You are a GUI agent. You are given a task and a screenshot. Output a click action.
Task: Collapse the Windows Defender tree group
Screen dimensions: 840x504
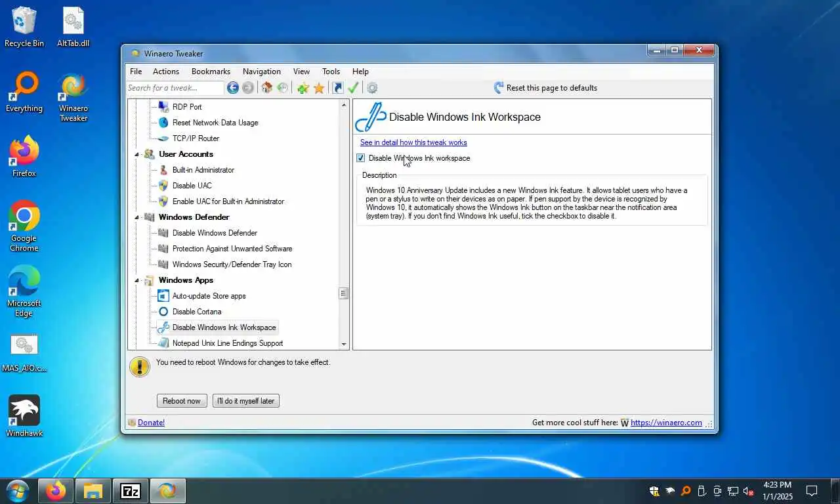(137, 217)
